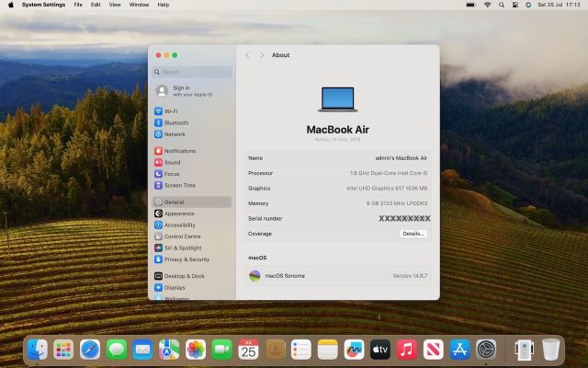Launch Reminders from the Dock

pos(301,350)
